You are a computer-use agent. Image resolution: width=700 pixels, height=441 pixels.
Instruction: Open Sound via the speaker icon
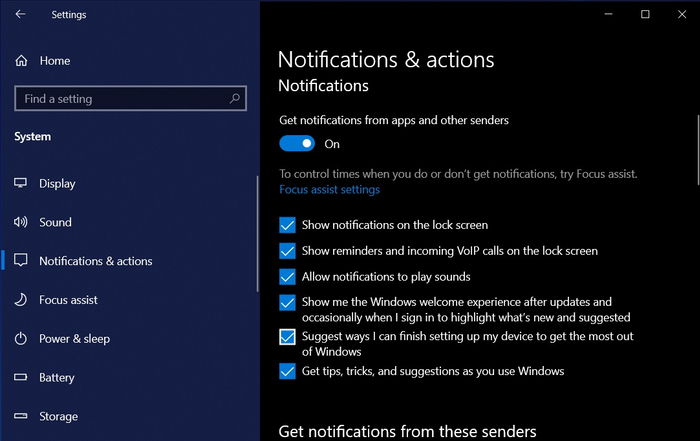point(21,222)
